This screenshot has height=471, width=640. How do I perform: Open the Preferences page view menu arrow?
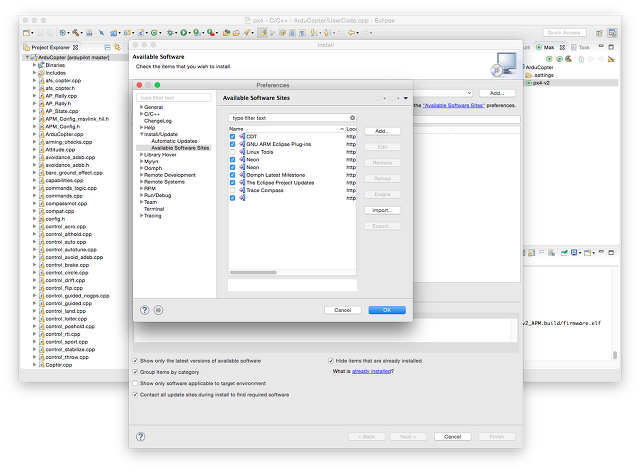[406, 98]
